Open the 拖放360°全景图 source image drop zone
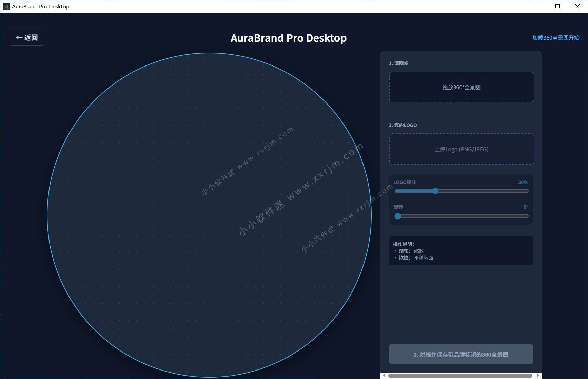The width and height of the screenshot is (588, 379). pyautogui.click(x=461, y=87)
